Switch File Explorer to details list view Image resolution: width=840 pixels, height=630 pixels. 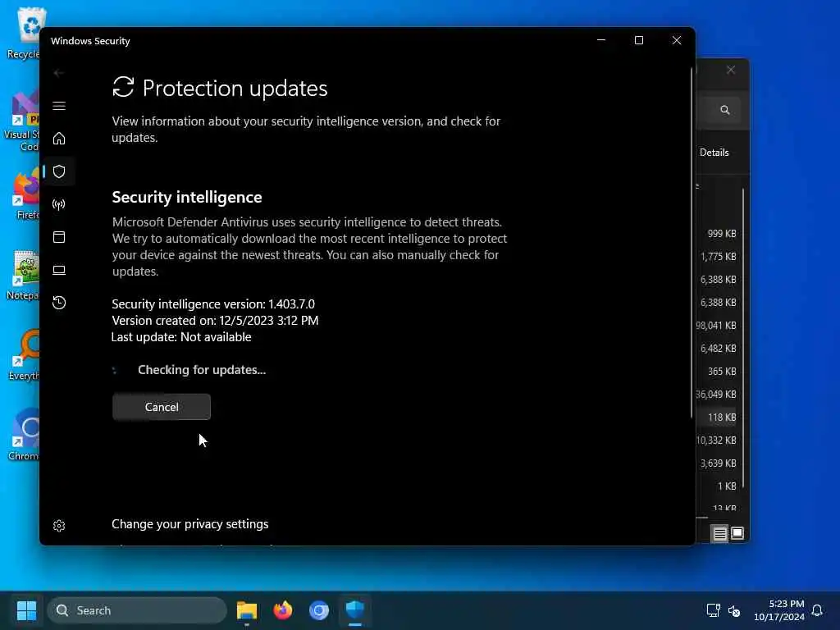pyautogui.click(x=719, y=533)
